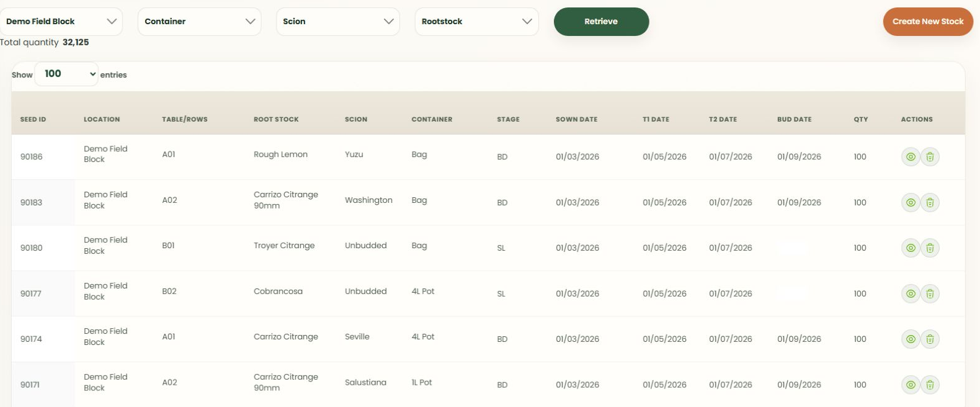
Task: Click the Washington scion cell
Action: coord(368,200)
